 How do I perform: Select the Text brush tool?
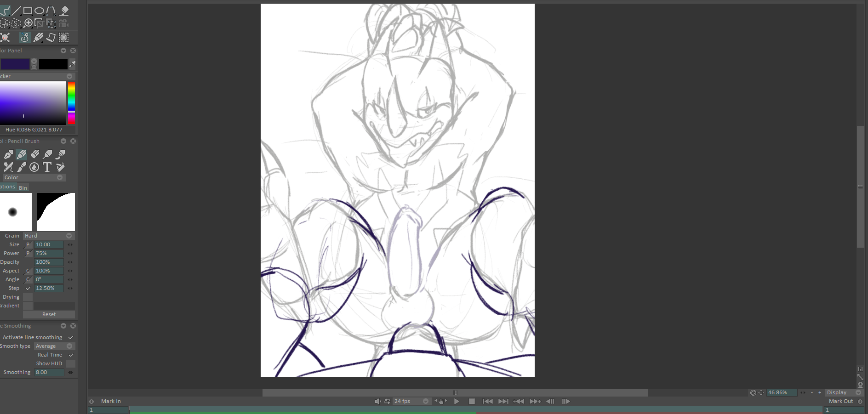[47, 167]
